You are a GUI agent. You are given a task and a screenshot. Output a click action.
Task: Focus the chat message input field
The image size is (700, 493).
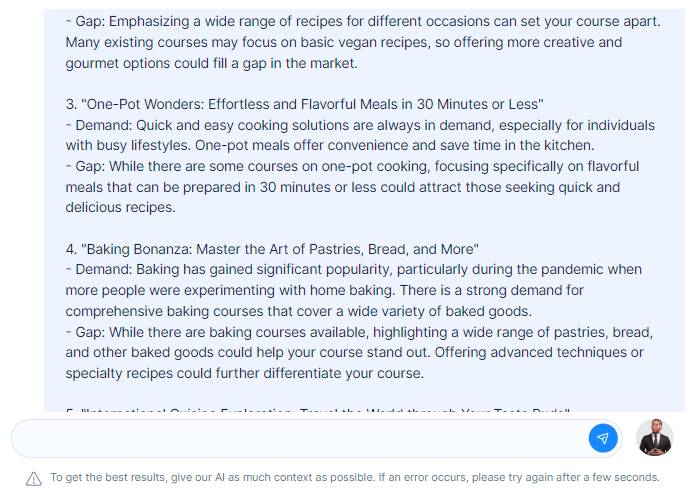click(300, 439)
